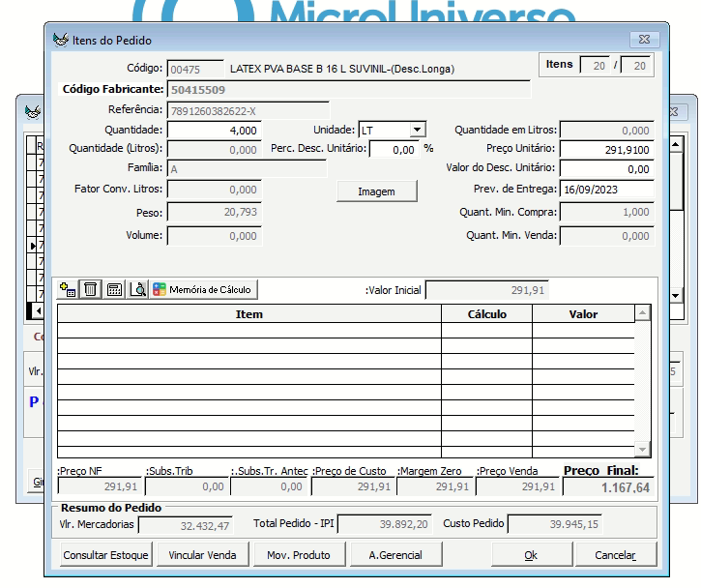Click the Código Fabricante field
The image size is (701, 588).
349,89
